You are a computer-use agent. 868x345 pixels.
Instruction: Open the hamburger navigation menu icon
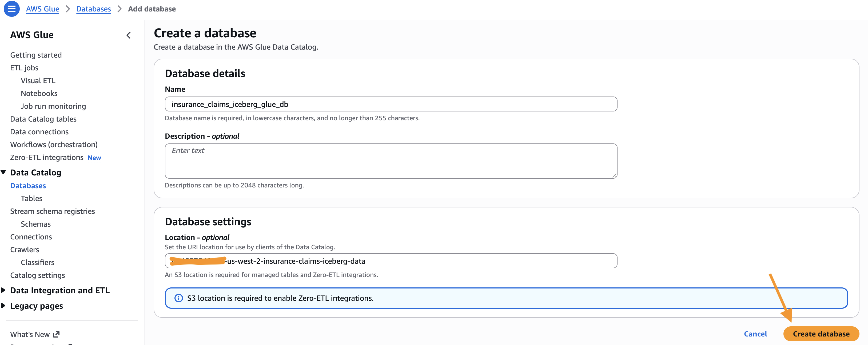[x=11, y=9]
